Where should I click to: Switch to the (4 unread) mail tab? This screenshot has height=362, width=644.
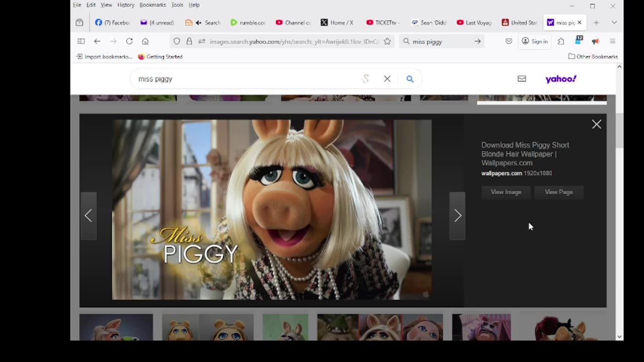pos(157,23)
